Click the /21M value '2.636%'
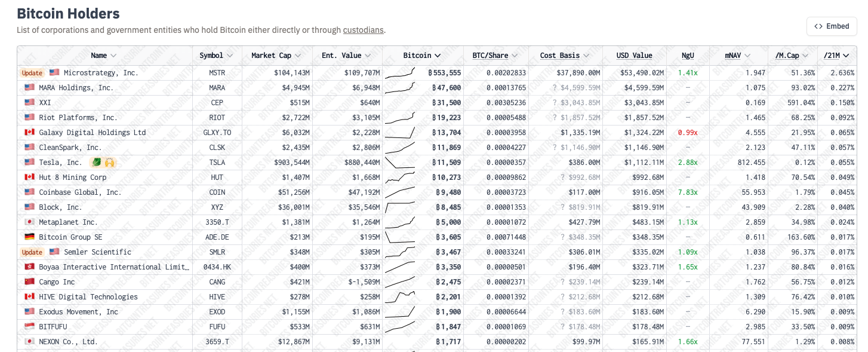 point(842,73)
